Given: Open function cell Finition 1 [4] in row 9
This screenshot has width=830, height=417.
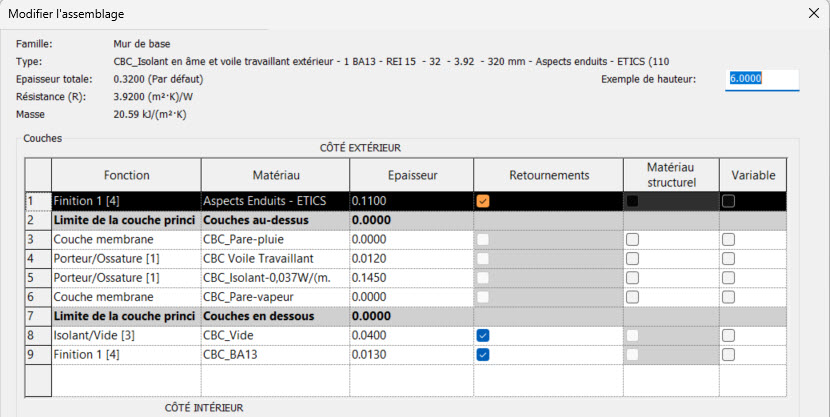Looking at the screenshot, I should point(125,354).
